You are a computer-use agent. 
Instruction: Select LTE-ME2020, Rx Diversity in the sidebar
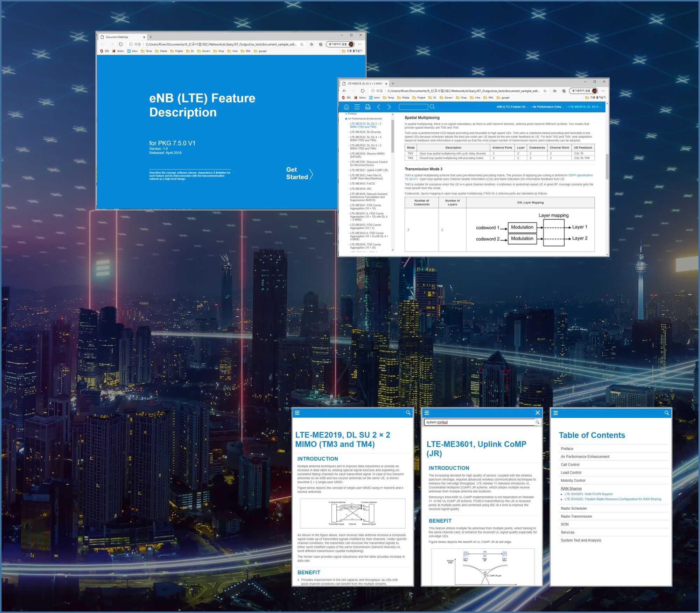(365, 132)
